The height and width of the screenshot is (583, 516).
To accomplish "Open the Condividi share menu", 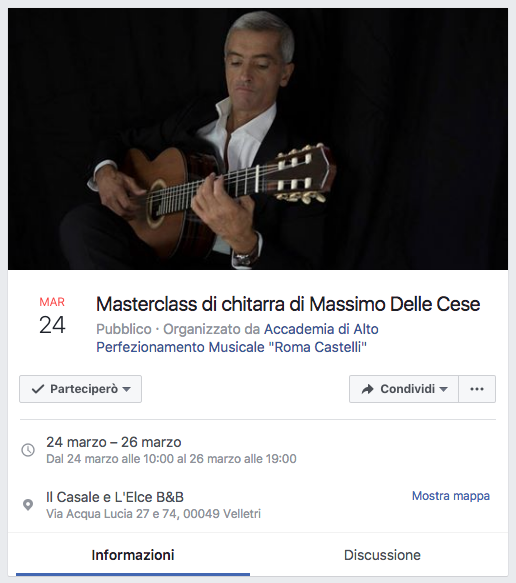I will click(404, 389).
